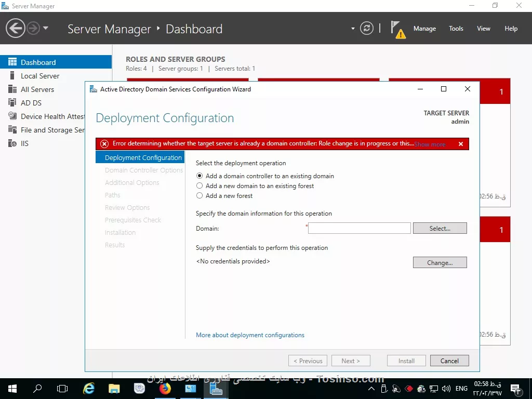
Task: Open the Manage menu
Action: pos(424,29)
